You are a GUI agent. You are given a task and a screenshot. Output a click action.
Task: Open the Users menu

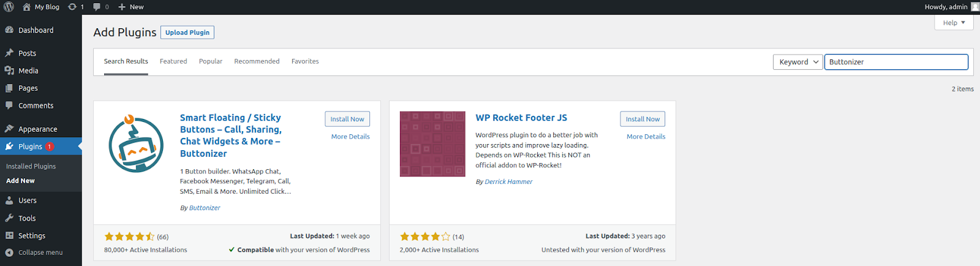point(41,200)
